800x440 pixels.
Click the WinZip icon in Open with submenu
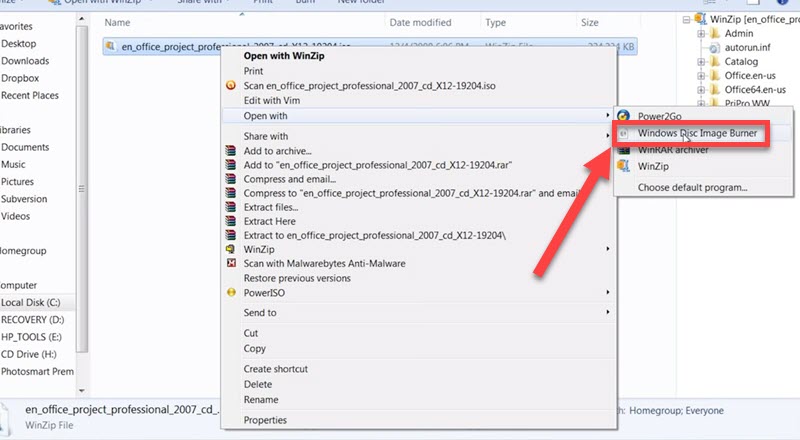623,166
